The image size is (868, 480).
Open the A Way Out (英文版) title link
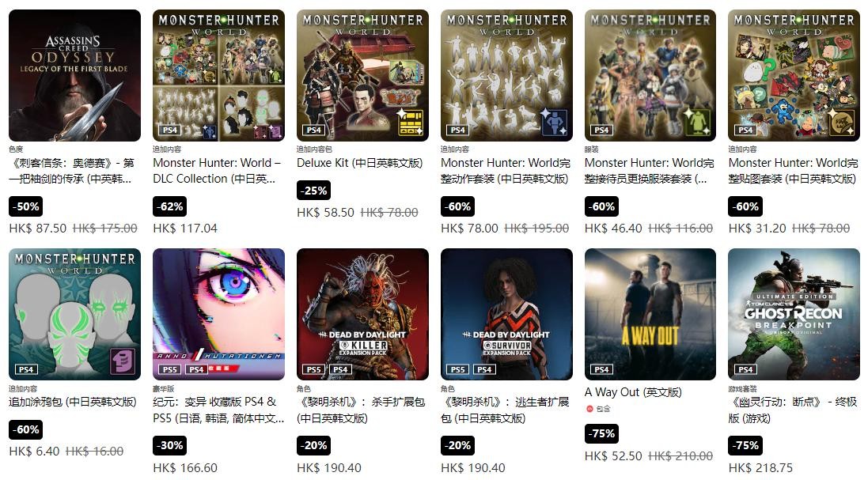[x=633, y=392]
